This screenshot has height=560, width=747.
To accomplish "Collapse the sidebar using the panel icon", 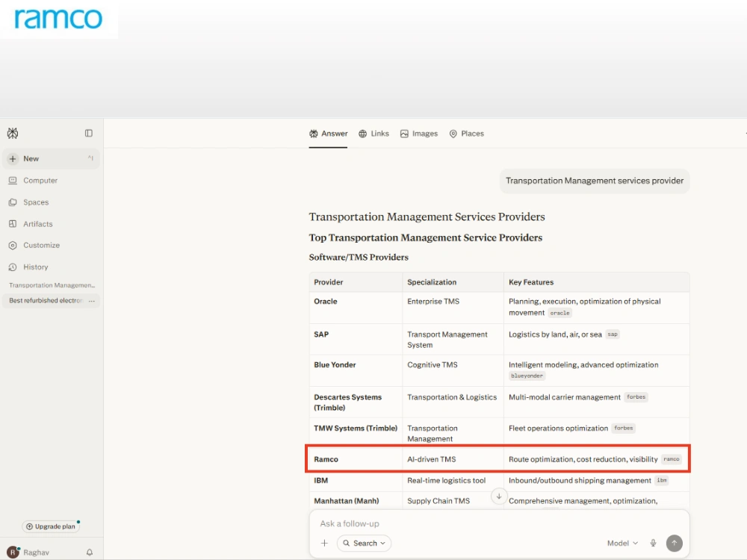I will click(x=89, y=134).
